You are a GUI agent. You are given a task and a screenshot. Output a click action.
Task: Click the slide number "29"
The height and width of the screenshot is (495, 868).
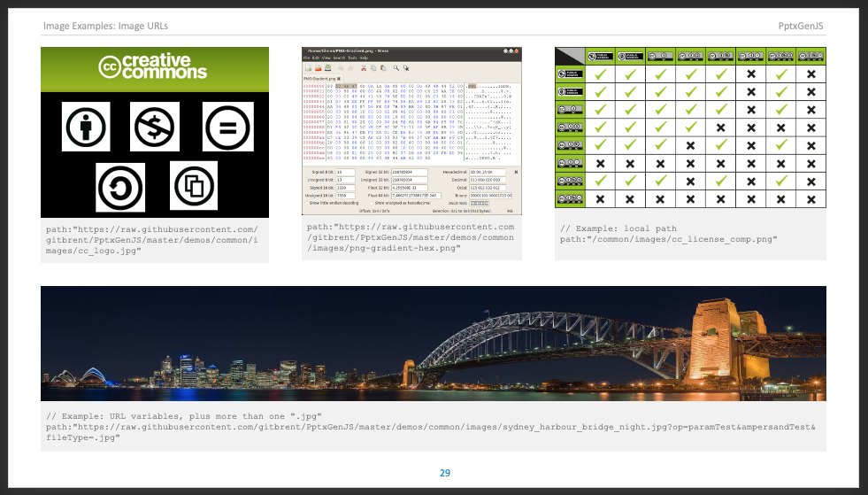point(445,473)
